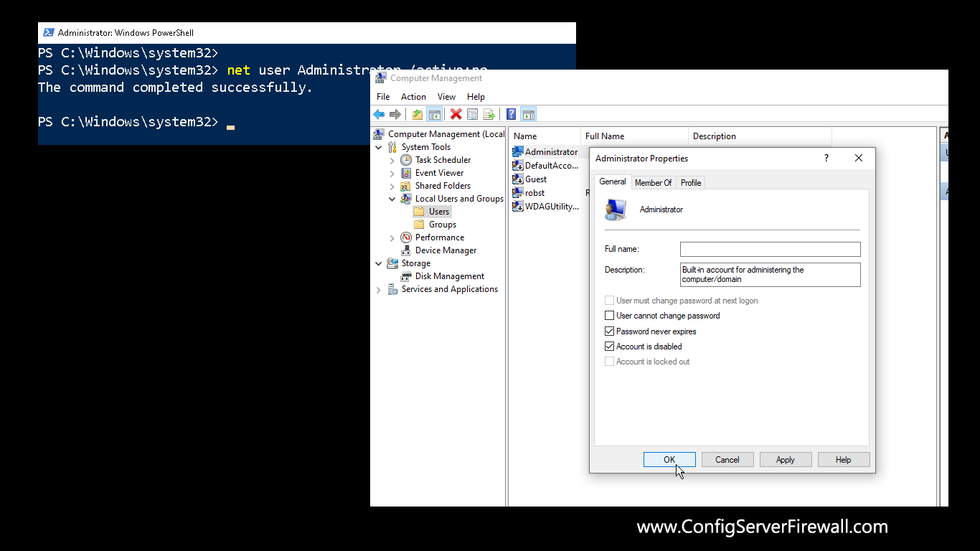Collapse the Local Users and Groups node

pos(392,199)
